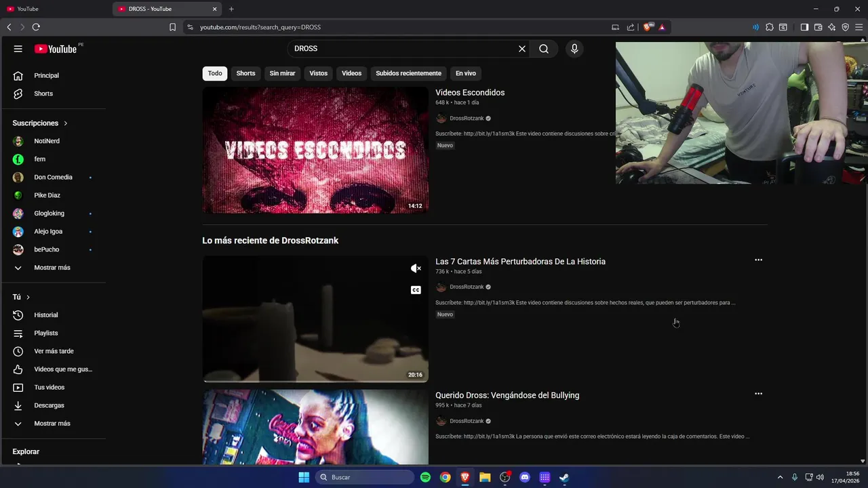Image resolution: width=868 pixels, height=488 pixels.
Task: Select the Shorts filter chip
Action: click(245, 73)
